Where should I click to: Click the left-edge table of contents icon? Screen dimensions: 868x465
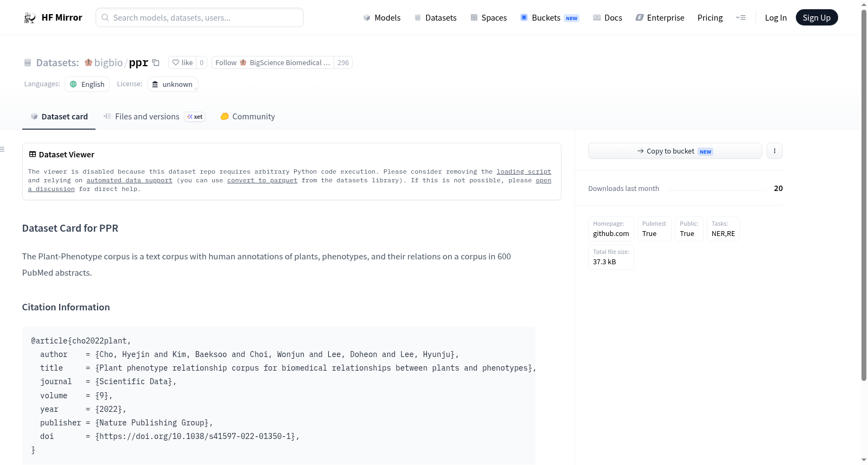2,149
